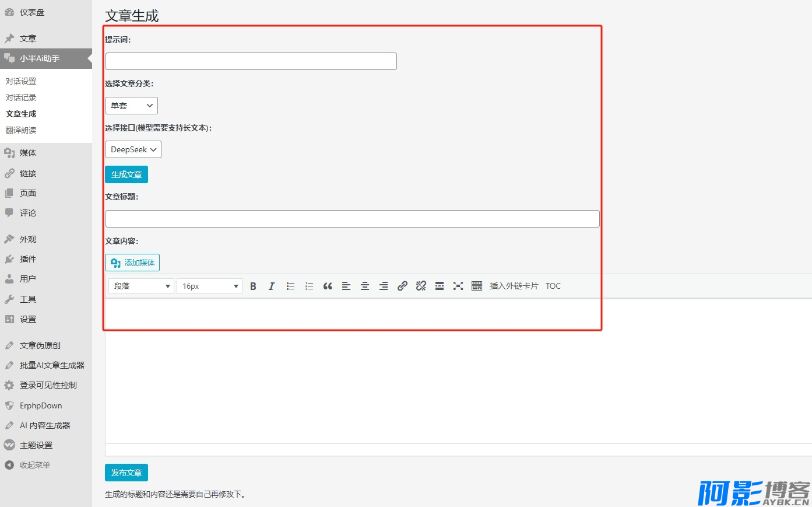Insert a numbered list
The image size is (812, 507).
click(x=309, y=286)
